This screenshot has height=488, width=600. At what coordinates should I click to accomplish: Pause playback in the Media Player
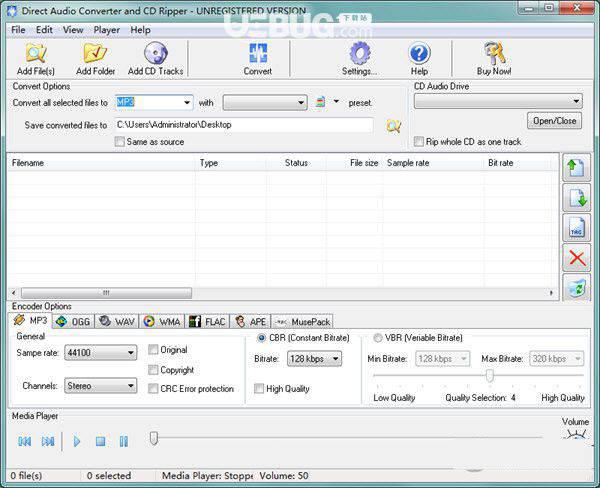click(124, 441)
